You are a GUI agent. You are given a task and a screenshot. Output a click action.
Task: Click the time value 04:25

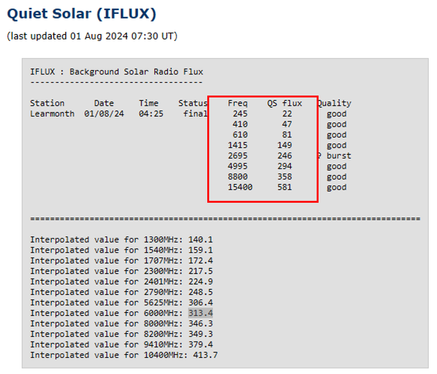point(151,114)
